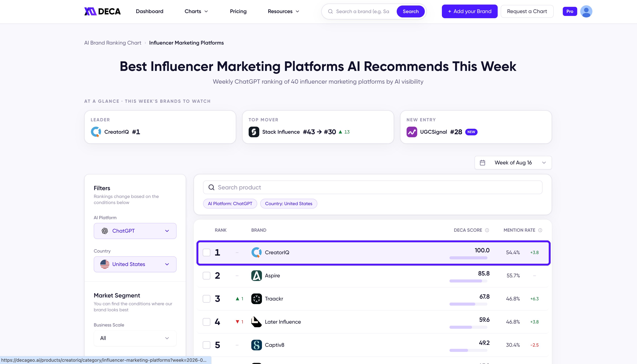Viewport: 637px width, 364px height.
Task: Click the CreatorIQ logo in rank 1 row
Action: (x=257, y=253)
